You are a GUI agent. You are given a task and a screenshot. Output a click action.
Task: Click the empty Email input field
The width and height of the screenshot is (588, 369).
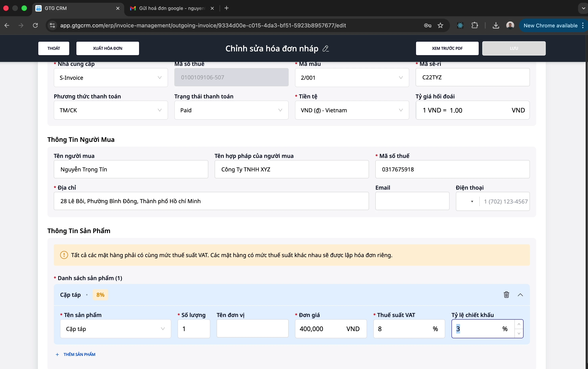click(412, 201)
